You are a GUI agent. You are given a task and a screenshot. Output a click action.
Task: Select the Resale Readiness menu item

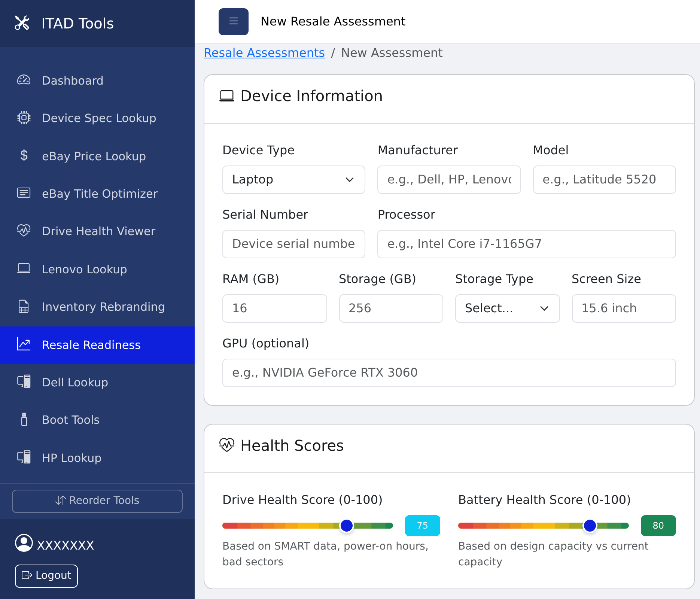[x=97, y=345]
